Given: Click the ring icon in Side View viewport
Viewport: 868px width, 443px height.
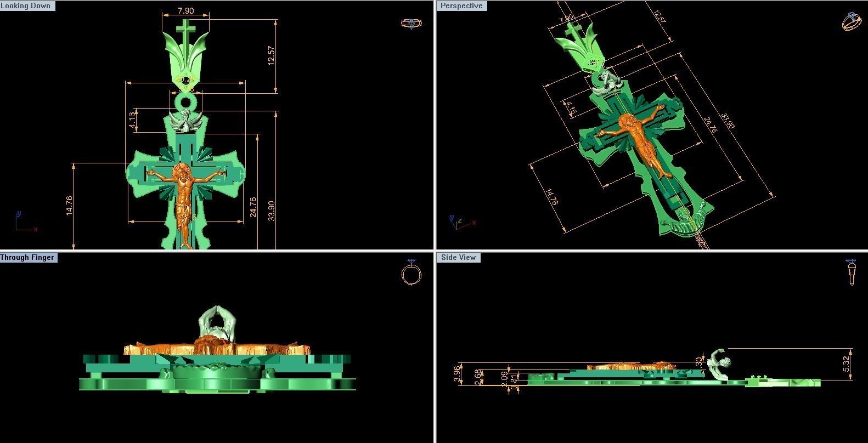Looking at the screenshot, I should click(x=851, y=272).
